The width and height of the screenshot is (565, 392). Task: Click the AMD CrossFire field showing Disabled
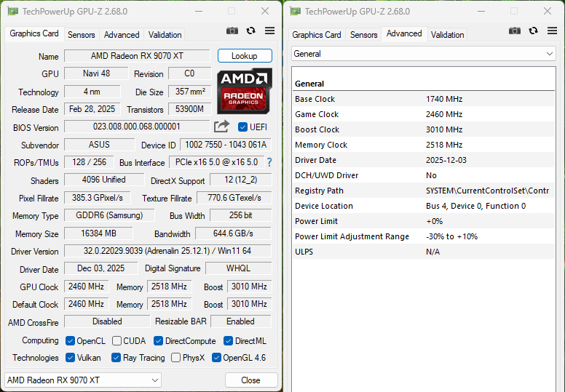pyautogui.click(x=107, y=321)
